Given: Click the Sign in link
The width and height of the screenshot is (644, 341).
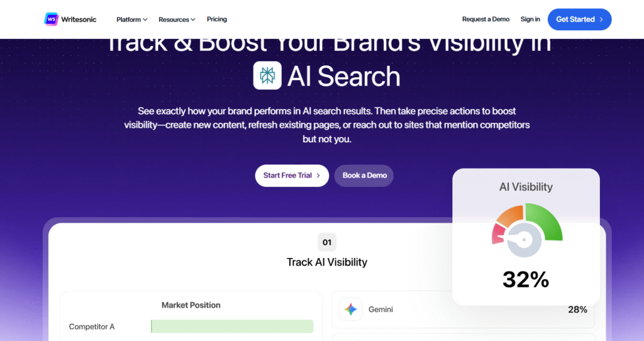Looking at the screenshot, I should [x=530, y=20].
